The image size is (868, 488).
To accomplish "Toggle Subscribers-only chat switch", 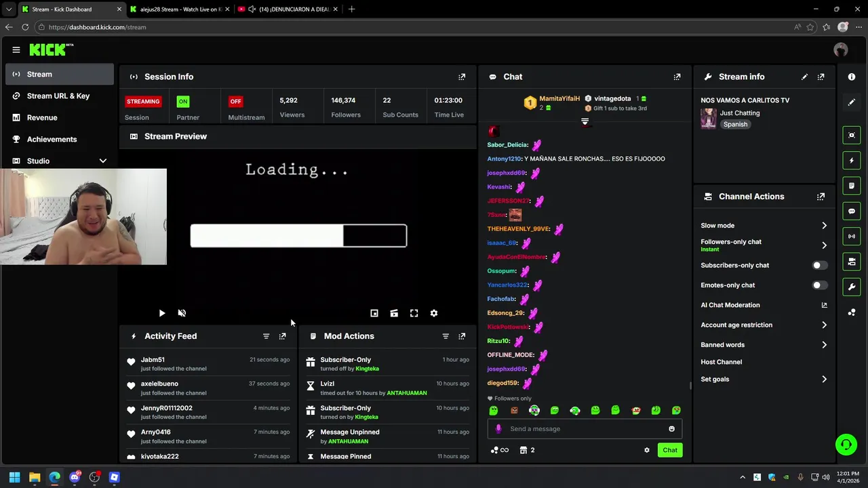I will (820, 265).
